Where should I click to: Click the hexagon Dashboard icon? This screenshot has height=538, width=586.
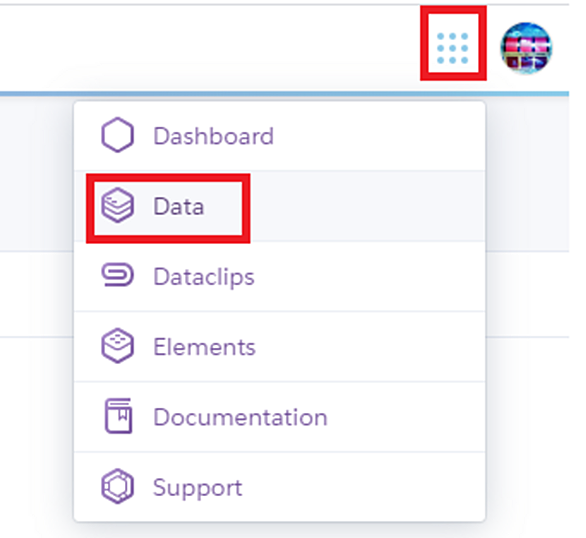pyautogui.click(x=117, y=135)
